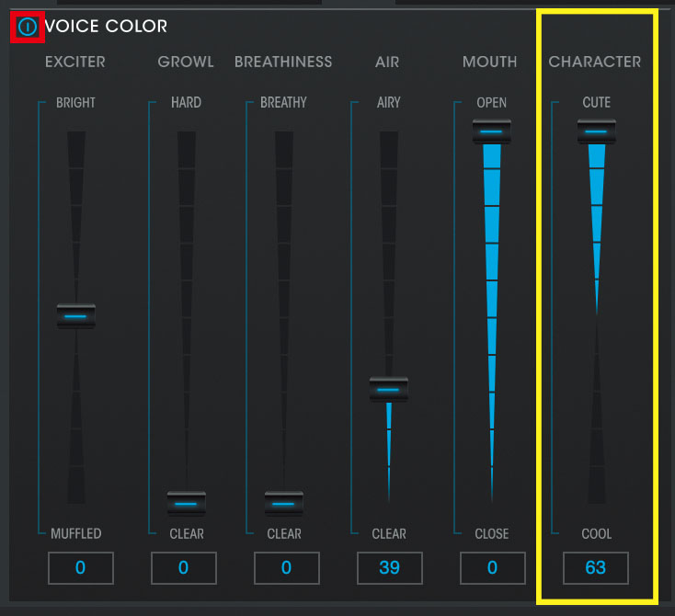Click the VOICE COLOR section title
The image size is (675, 616).
point(106,27)
